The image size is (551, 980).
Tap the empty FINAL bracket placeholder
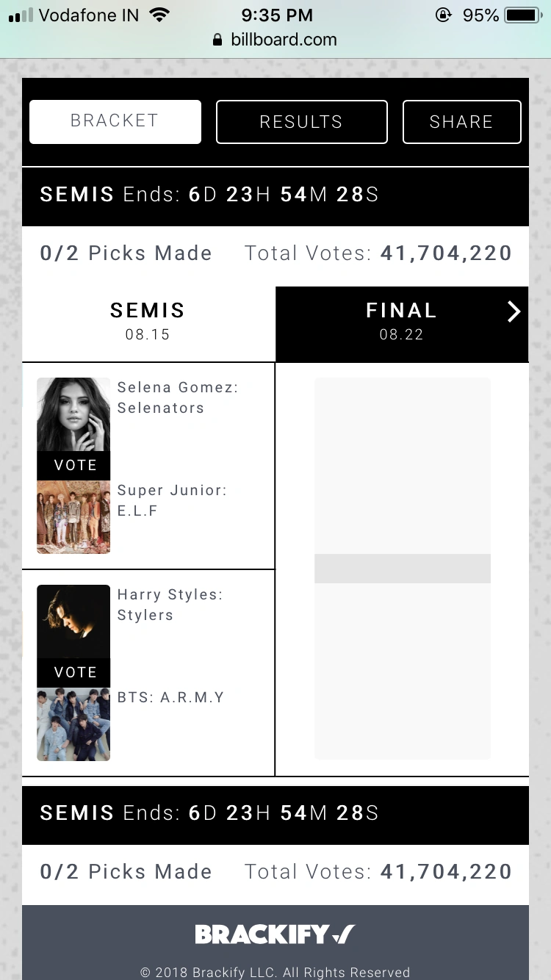[402, 568]
